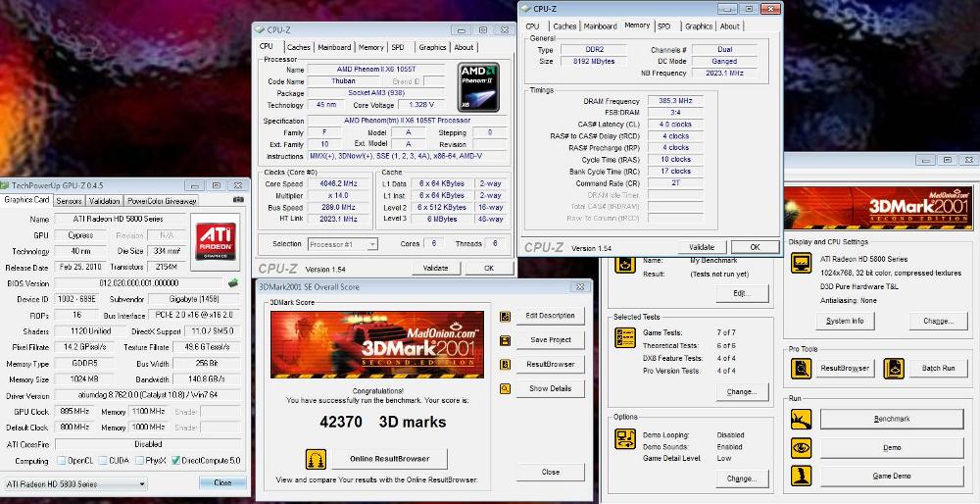Click the AMD Phenom II logo in CPU-Z
The width and height of the screenshot is (980, 504).
(x=478, y=87)
